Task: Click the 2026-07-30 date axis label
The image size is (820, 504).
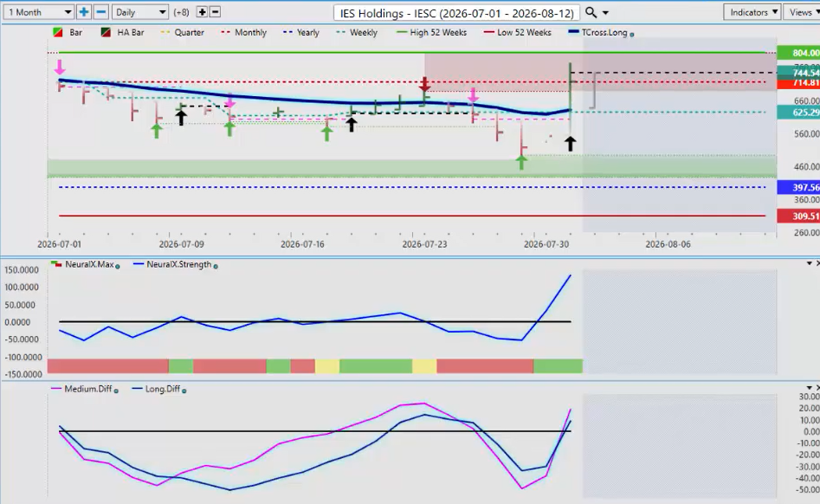Action: (x=546, y=244)
